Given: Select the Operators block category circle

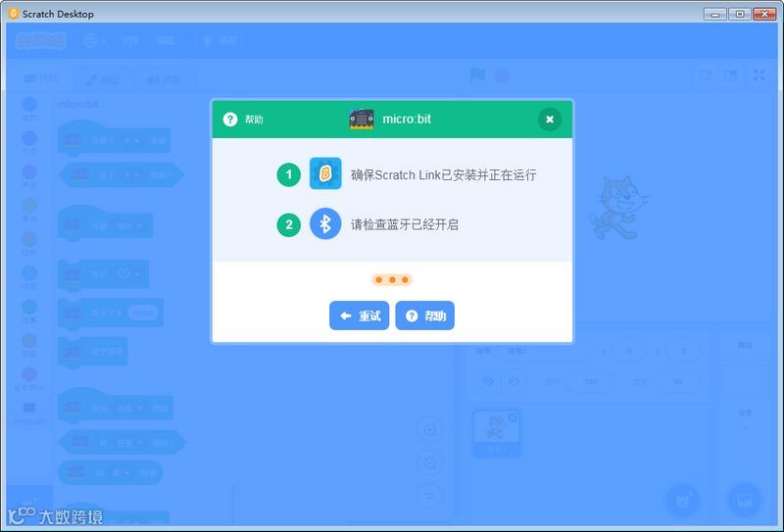Looking at the screenshot, I should point(29,306).
